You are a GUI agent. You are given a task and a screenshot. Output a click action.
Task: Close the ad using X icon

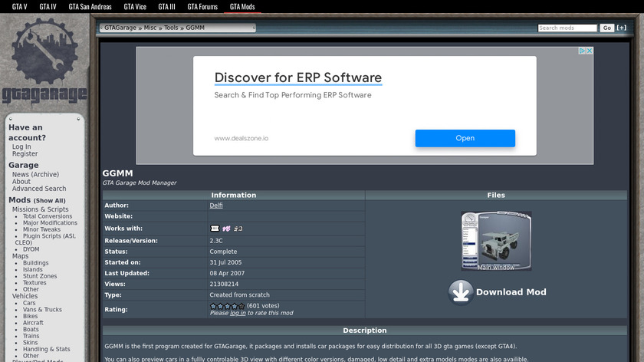coord(589,51)
